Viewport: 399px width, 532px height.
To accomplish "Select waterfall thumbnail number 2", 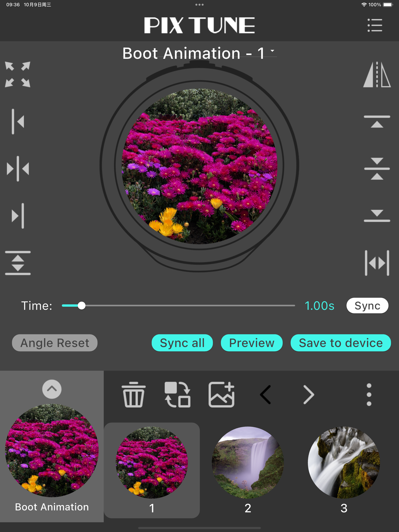I will pos(248,462).
